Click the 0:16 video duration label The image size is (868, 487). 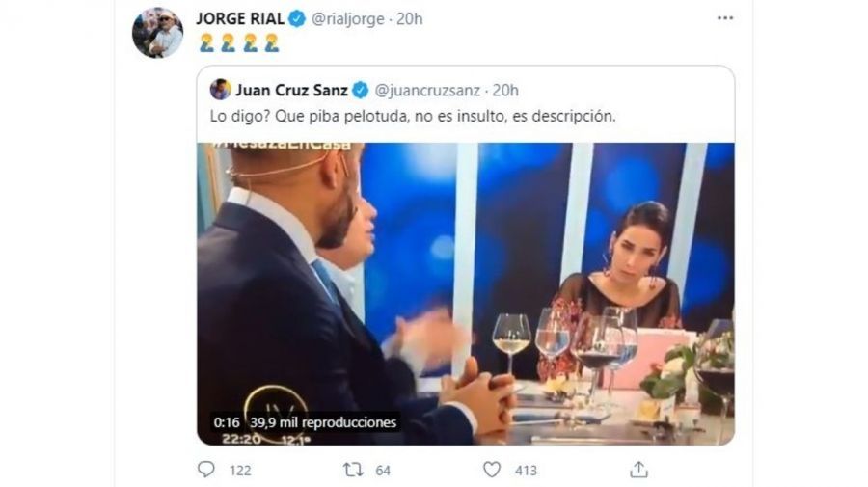click(228, 422)
